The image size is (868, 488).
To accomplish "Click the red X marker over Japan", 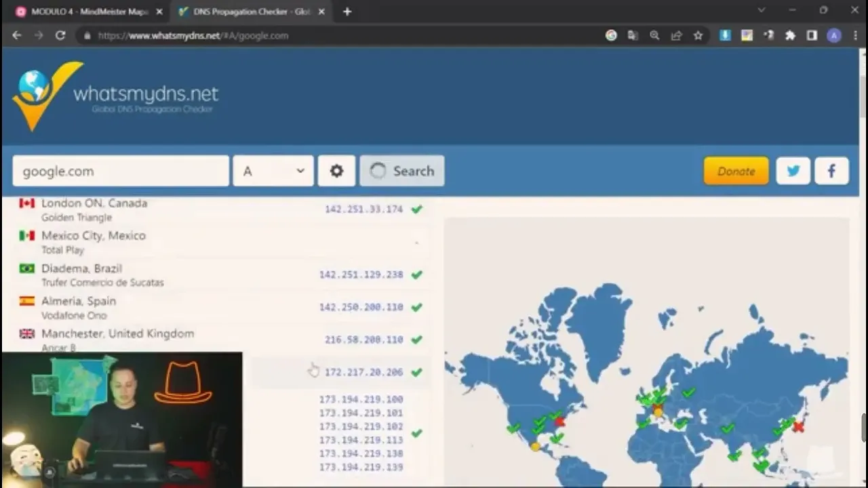I will (x=798, y=427).
